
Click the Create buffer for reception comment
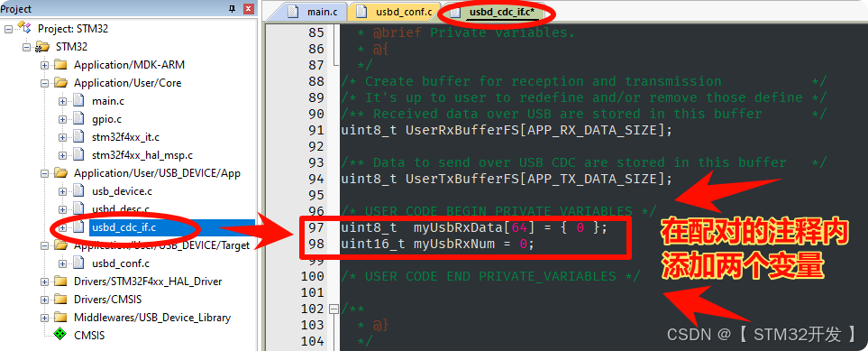click(x=584, y=81)
